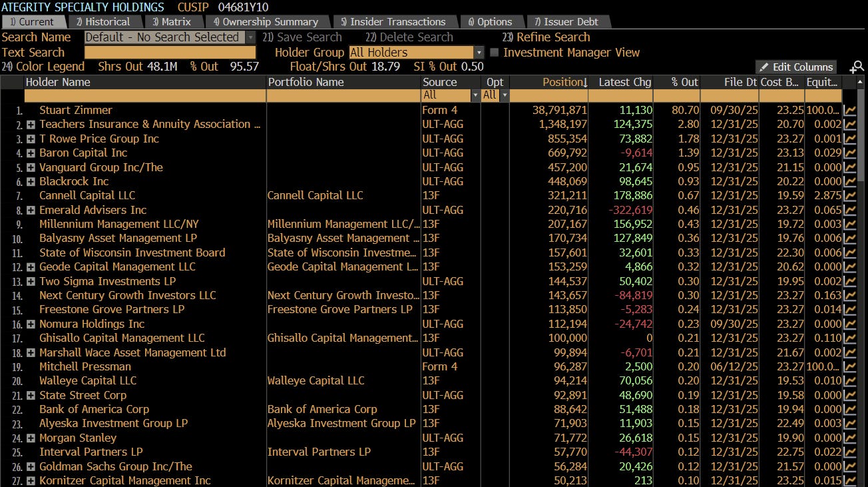Viewport: 868px width, 487px height.
Task: Open chart icon for Balyasny Asset Management
Action: tap(850, 239)
